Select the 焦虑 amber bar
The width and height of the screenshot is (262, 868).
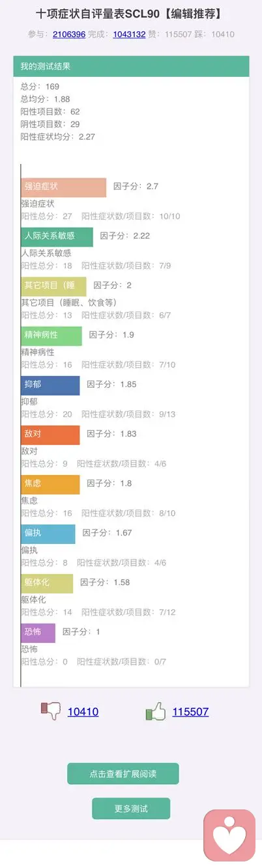pyautogui.click(x=50, y=484)
